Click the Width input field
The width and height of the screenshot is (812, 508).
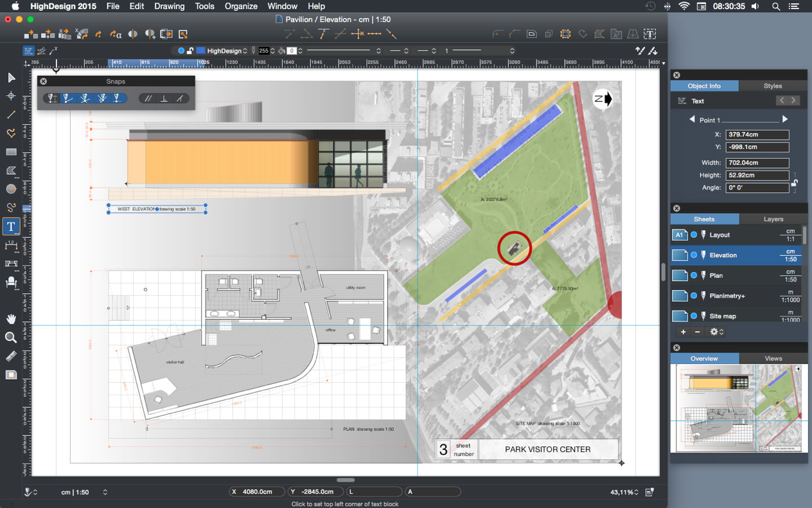[x=757, y=163]
